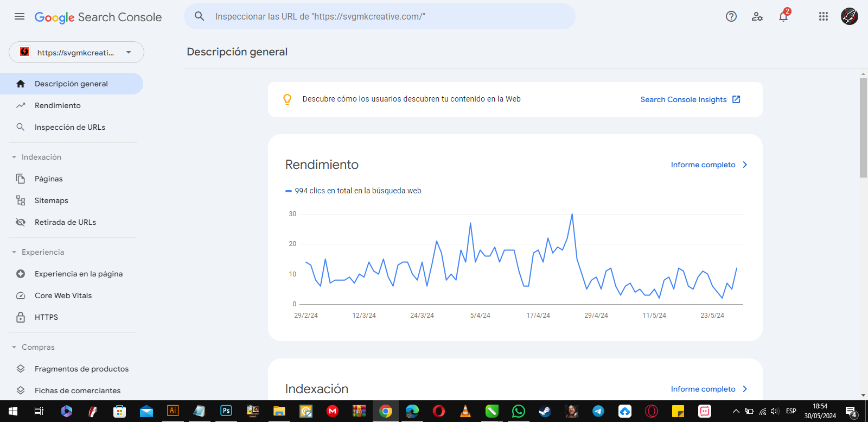Open File Explorer from the taskbar
This screenshot has width=868, height=422.
[x=279, y=411]
